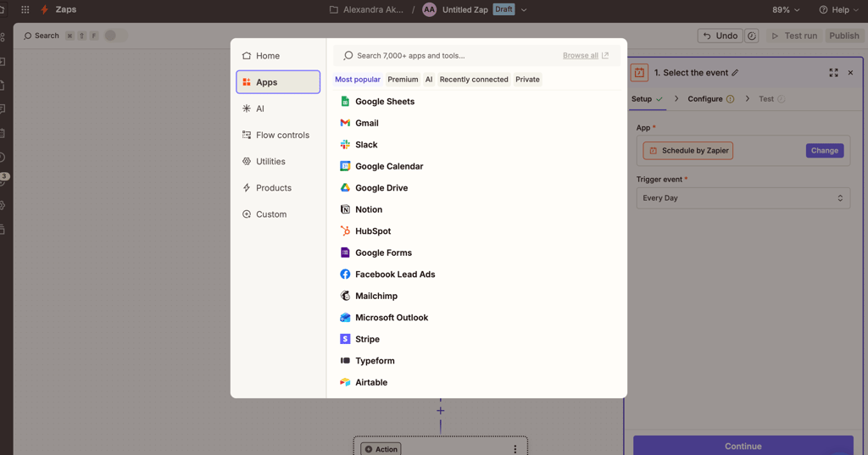Click the Action step card
Viewport: 868px width, 455px height.
pos(440,447)
